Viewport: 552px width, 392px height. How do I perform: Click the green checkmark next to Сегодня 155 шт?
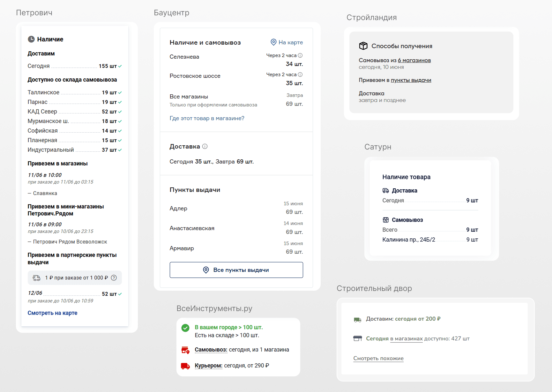click(x=120, y=66)
